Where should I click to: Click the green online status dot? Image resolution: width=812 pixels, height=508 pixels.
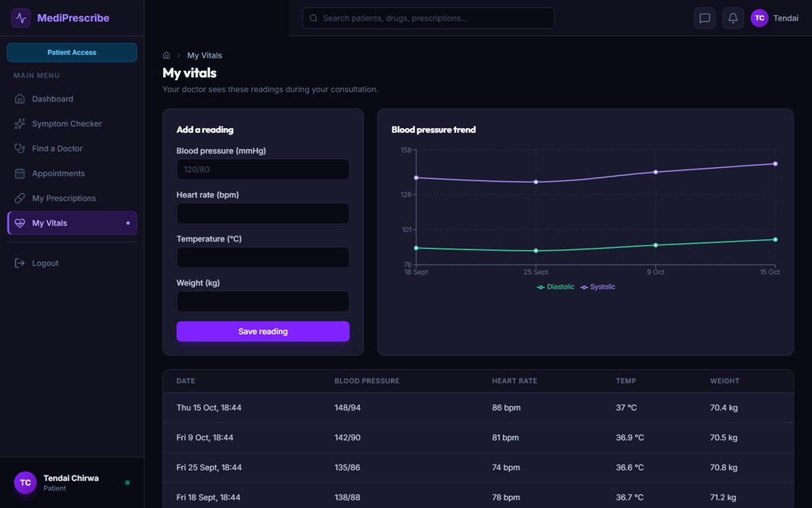tap(127, 483)
